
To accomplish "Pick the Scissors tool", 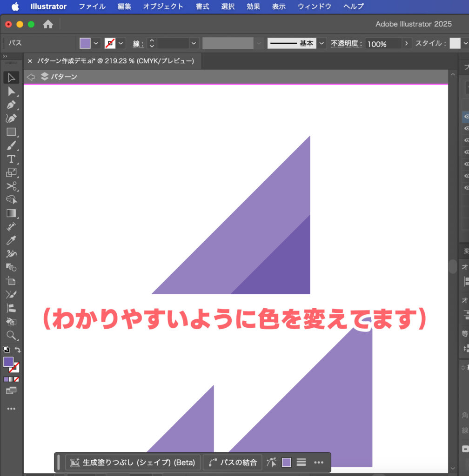I will click(x=11, y=186).
